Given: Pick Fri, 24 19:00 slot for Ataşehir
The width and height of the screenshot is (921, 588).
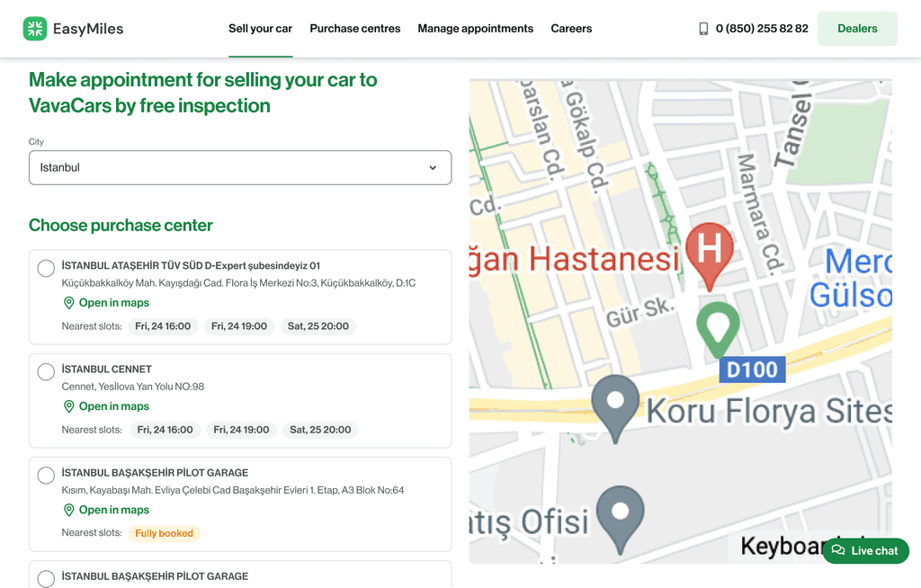Looking at the screenshot, I should [x=239, y=326].
